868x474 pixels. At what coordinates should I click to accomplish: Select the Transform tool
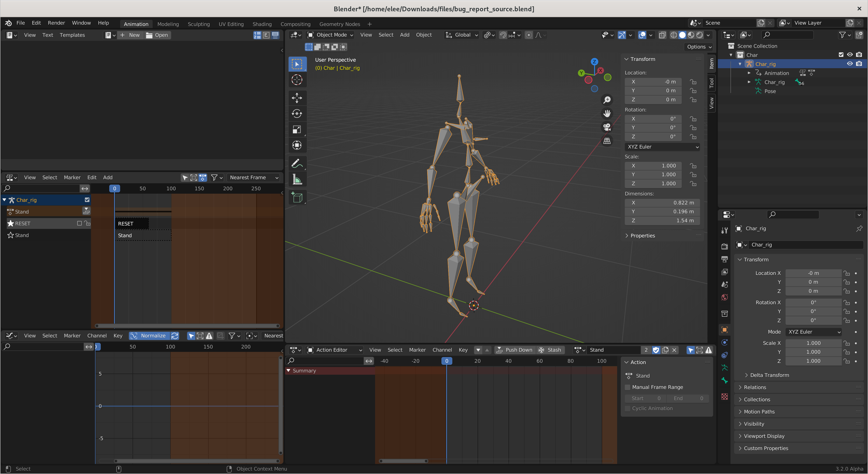coord(297,145)
